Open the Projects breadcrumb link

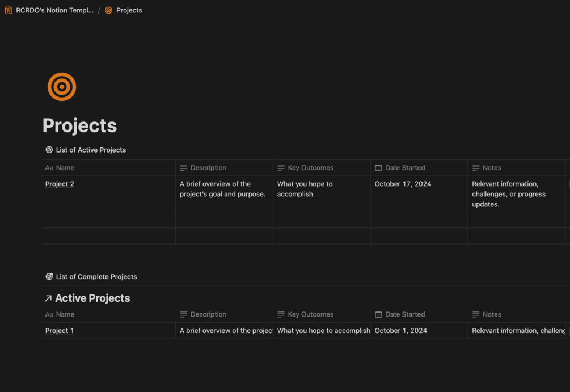[129, 10]
